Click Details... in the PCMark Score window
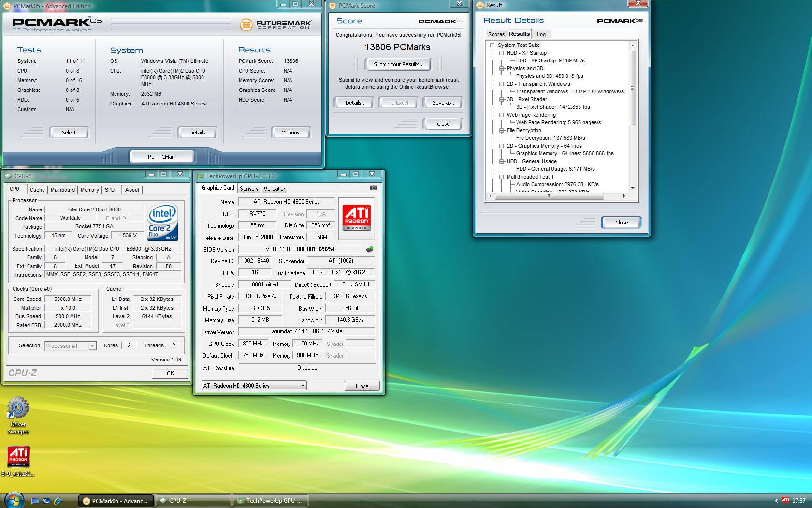812x508 pixels. pos(355,103)
